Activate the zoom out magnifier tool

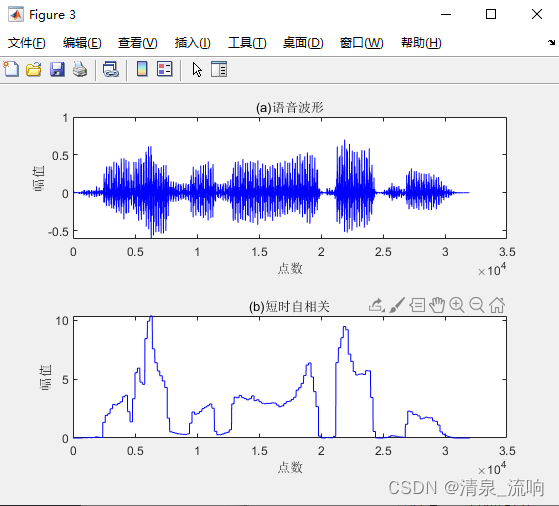tap(477, 306)
